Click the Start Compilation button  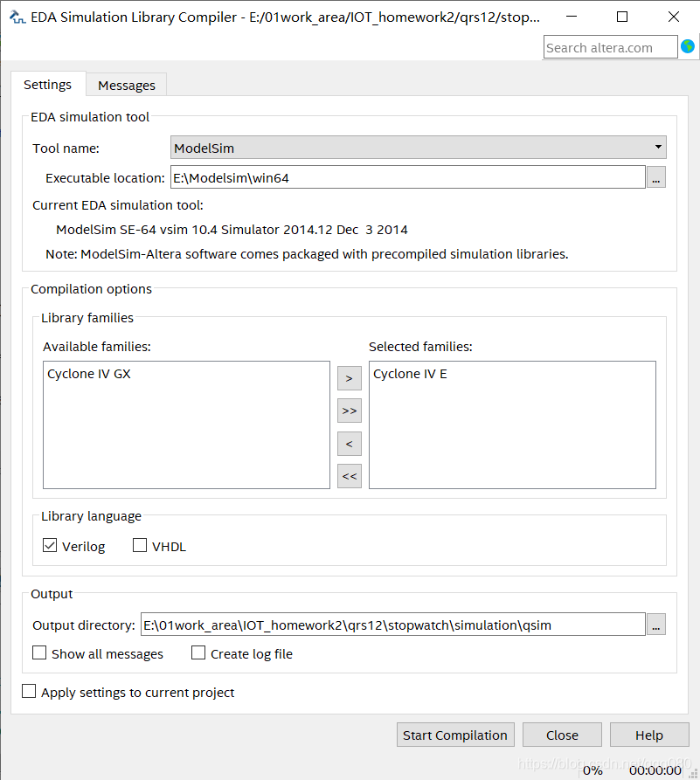(x=455, y=735)
